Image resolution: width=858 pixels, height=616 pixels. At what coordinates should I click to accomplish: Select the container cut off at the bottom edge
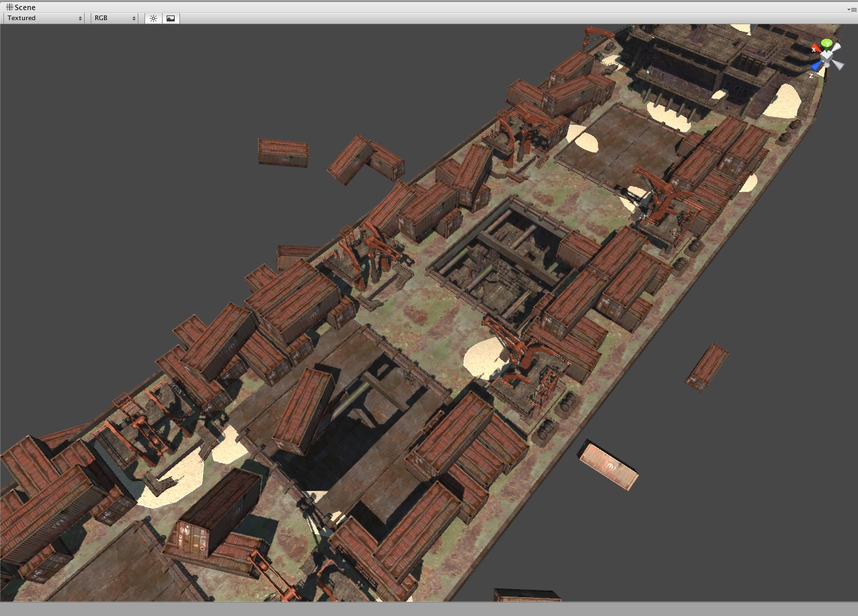point(527,595)
